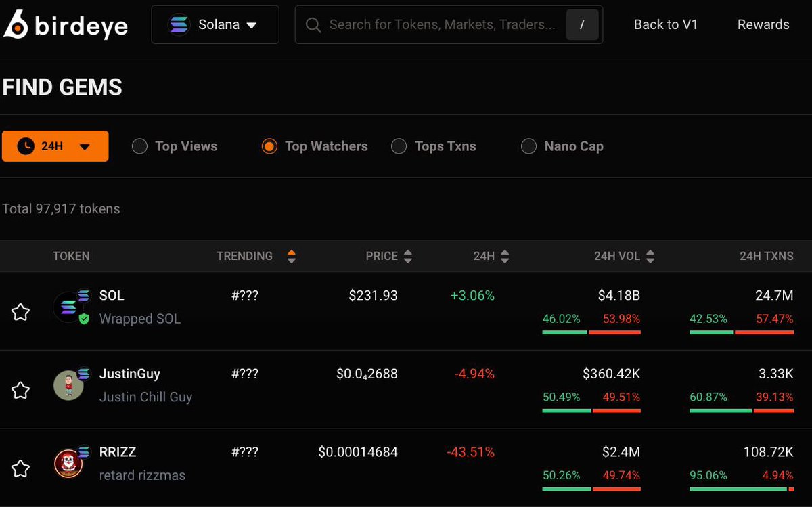Click JustinGuy price $0.0₄2688
The image size is (812, 507).
[367, 374]
